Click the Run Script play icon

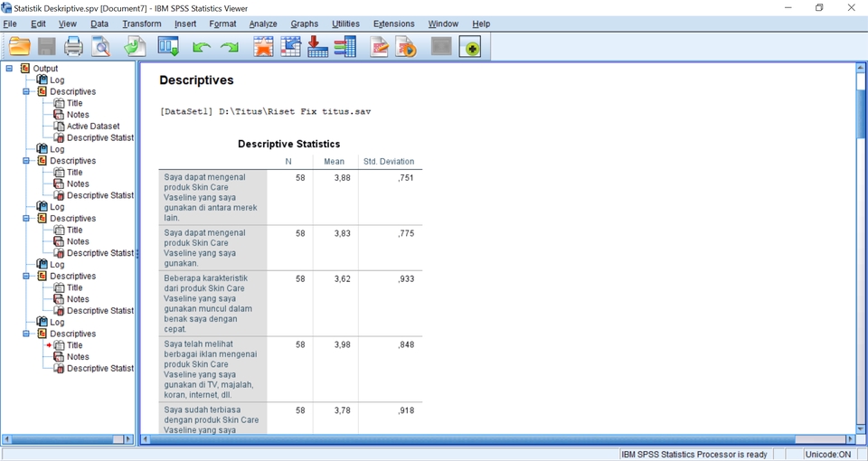pos(406,46)
